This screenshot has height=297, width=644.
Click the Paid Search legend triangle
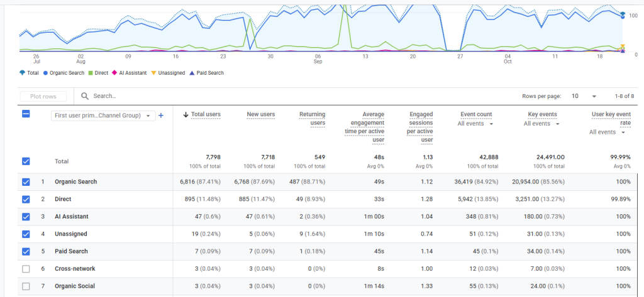(192, 73)
